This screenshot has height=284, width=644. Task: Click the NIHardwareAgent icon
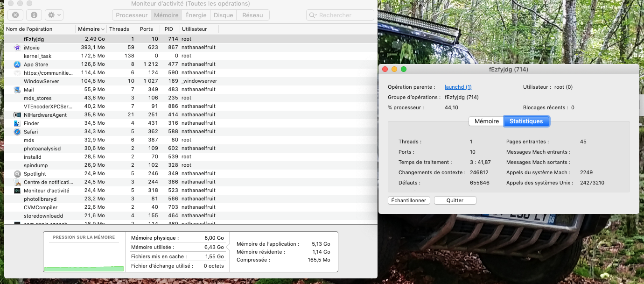(17, 115)
